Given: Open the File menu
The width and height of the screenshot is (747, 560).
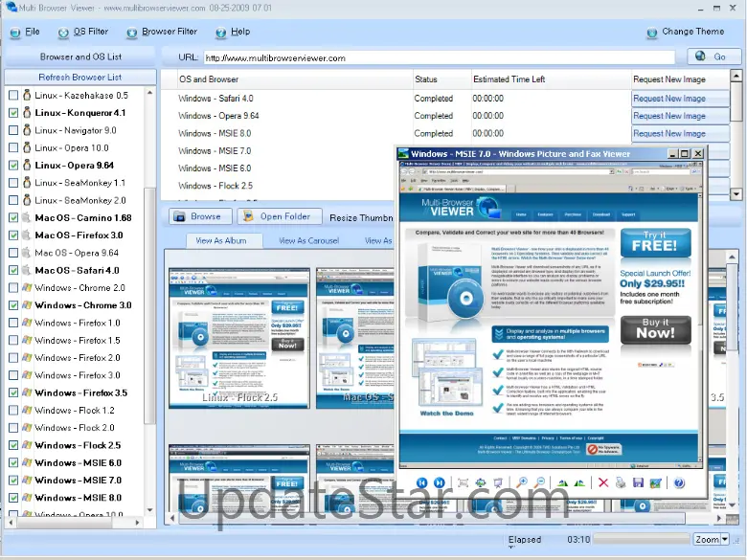Looking at the screenshot, I should coord(32,32).
